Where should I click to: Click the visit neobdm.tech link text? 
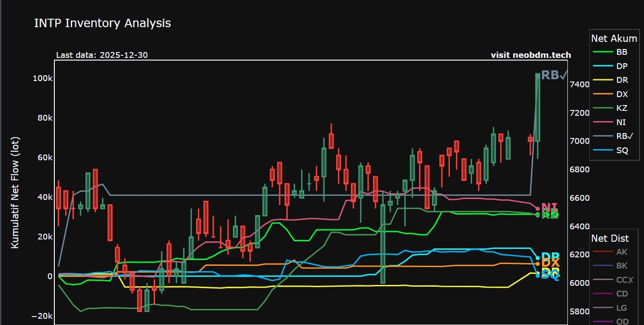531,55
